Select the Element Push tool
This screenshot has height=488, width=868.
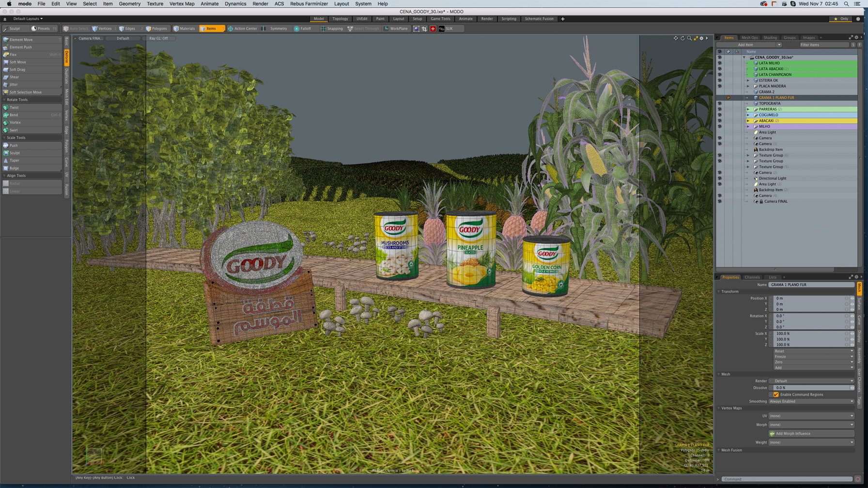coord(32,47)
